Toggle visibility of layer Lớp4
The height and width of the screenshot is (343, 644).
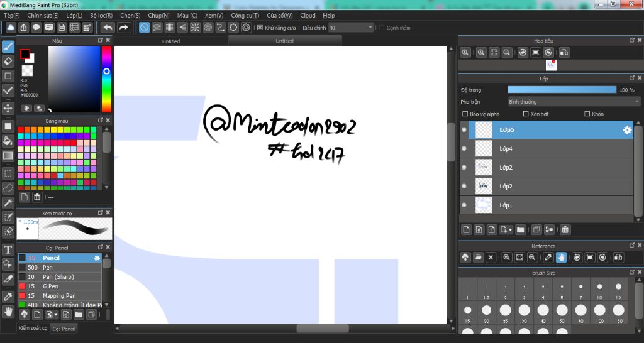click(x=464, y=148)
